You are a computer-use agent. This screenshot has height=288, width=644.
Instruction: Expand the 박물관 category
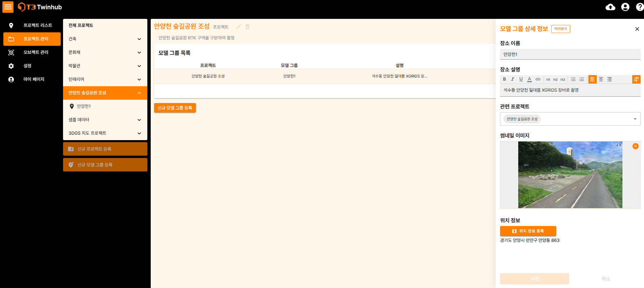pyautogui.click(x=105, y=66)
